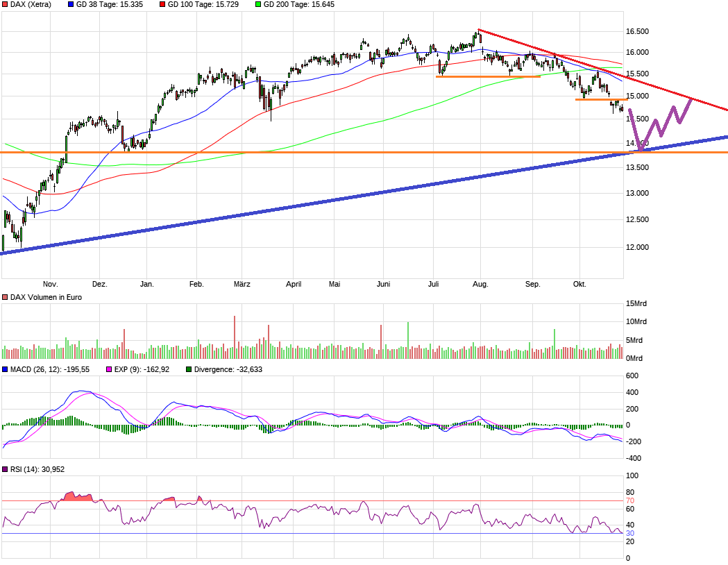Click the 'April' month axis label
This screenshot has width=728, height=565.
coord(294,284)
